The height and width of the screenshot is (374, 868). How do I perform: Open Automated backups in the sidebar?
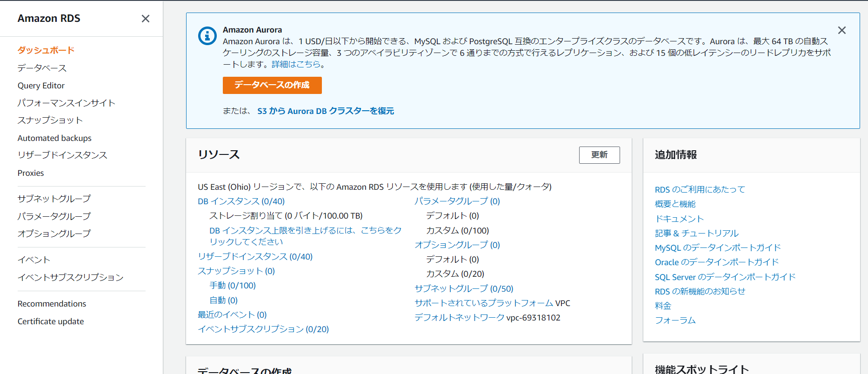[x=54, y=138]
